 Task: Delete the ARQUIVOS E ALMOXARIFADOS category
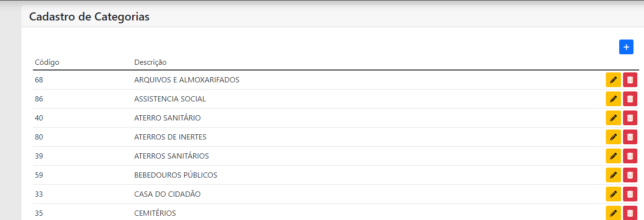click(630, 80)
